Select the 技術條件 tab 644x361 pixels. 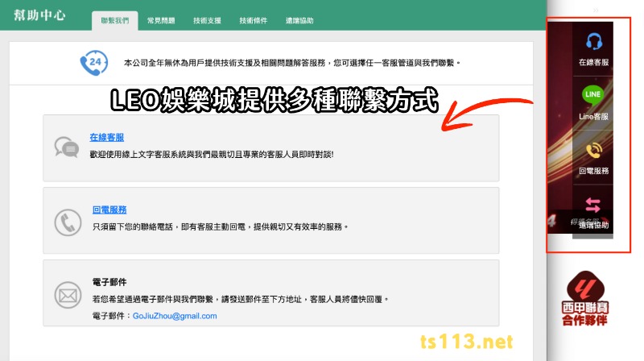pos(254,21)
